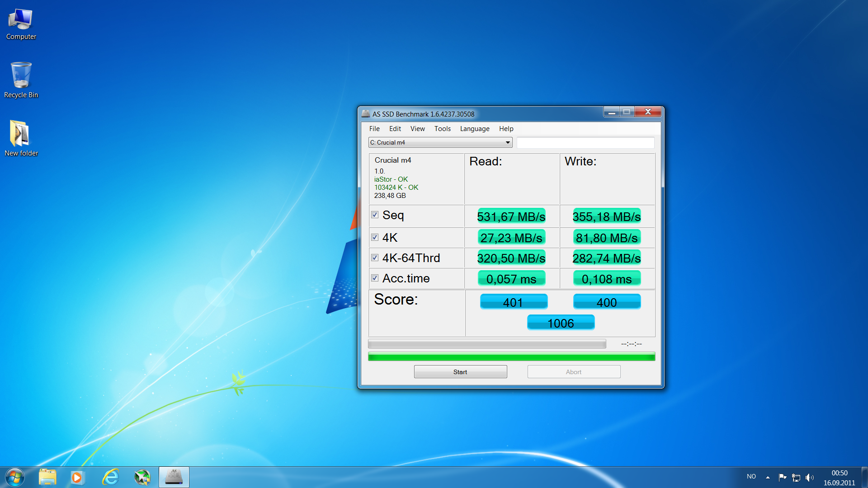Click the green overall progress bar
The height and width of the screenshot is (488, 868).
(511, 357)
